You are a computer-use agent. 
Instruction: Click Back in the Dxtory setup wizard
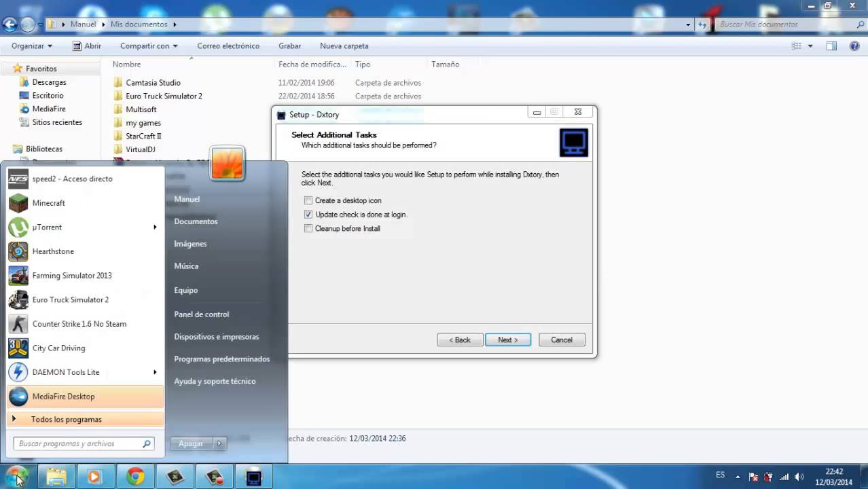point(460,340)
